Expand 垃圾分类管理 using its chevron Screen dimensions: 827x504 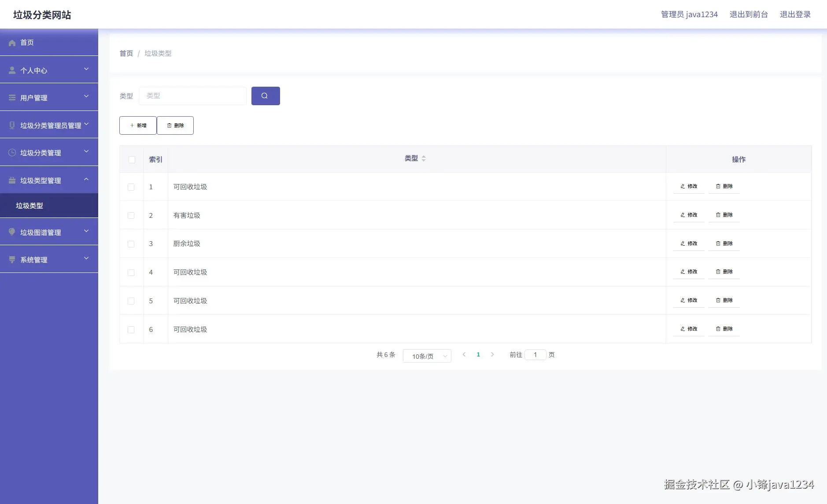point(86,151)
